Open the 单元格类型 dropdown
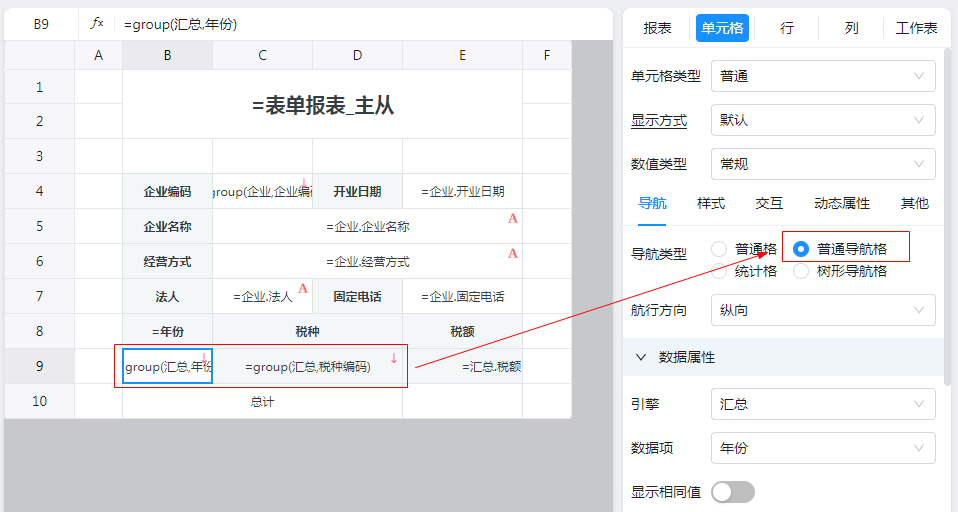 [x=823, y=77]
